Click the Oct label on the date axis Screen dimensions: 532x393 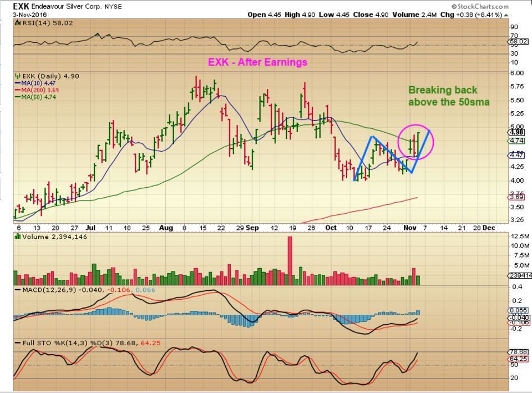tap(331, 228)
